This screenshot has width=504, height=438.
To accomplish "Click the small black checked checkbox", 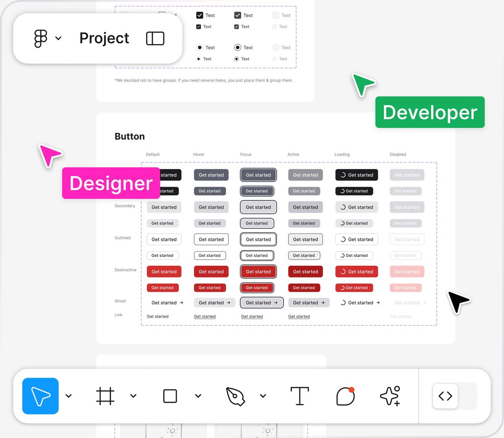I will (x=199, y=26).
